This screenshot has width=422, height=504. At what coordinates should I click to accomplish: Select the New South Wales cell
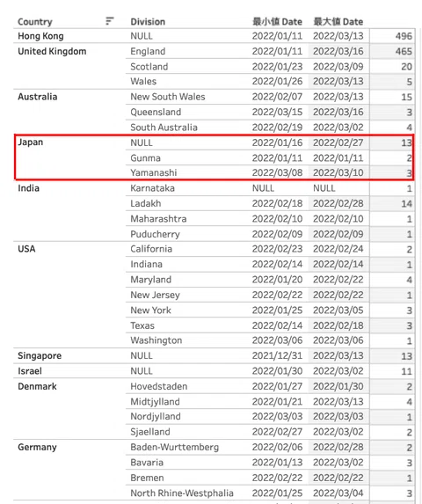[168, 97]
